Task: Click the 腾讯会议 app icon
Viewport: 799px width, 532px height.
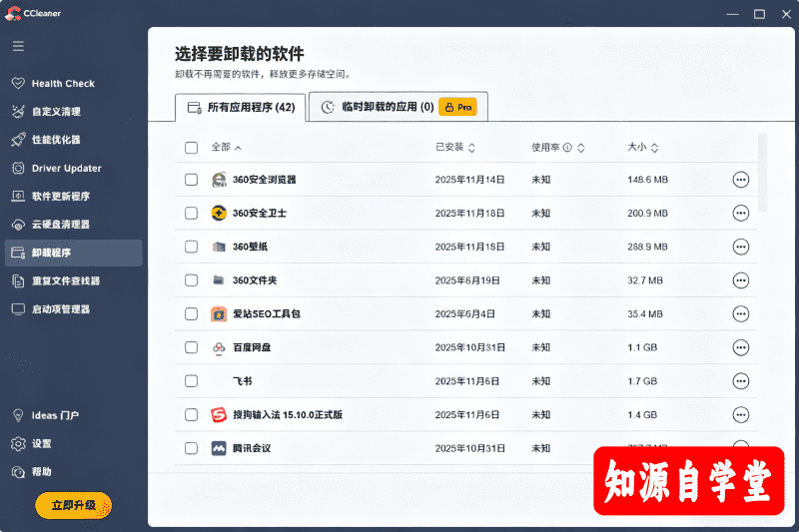Action: (219, 448)
